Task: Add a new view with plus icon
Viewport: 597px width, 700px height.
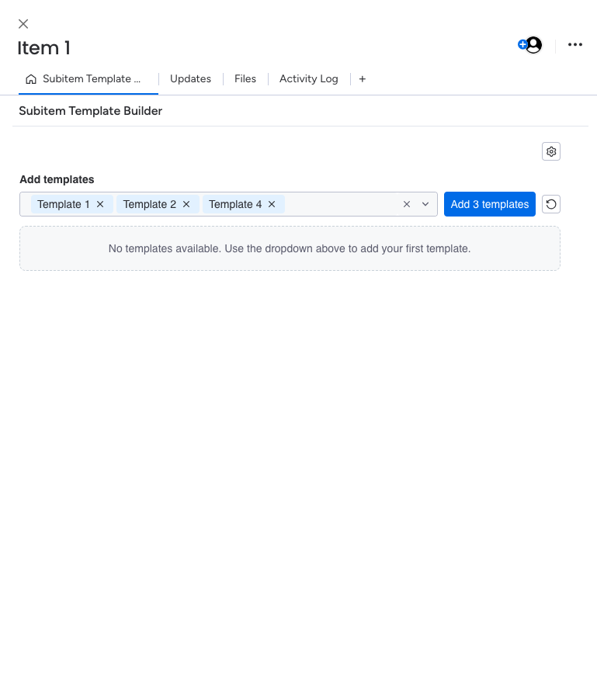Action: click(363, 79)
